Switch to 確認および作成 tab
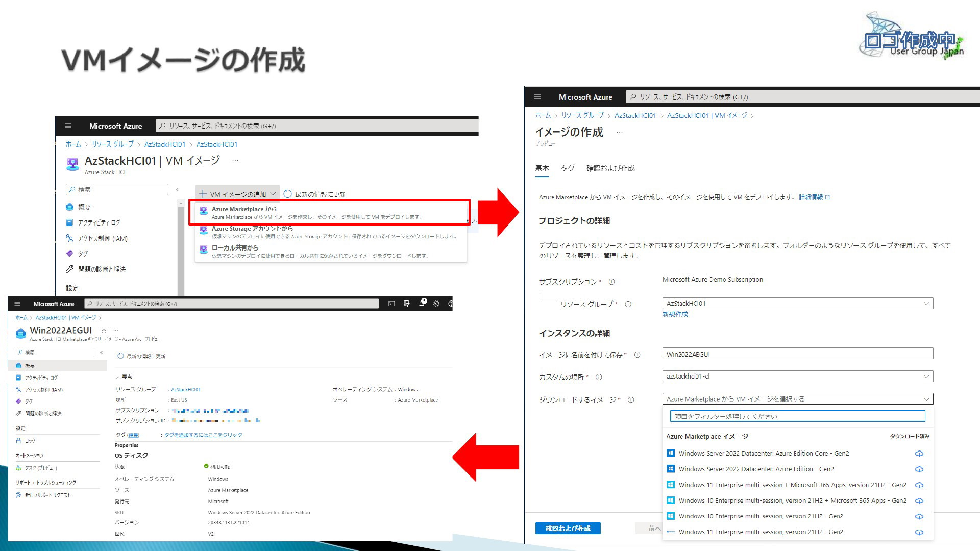The width and height of the screenshot is (980, 551). 610,168
